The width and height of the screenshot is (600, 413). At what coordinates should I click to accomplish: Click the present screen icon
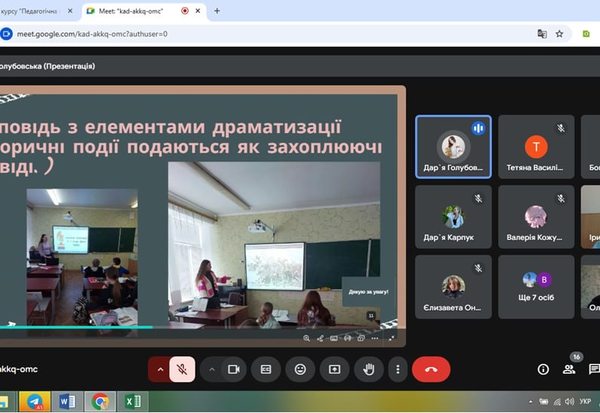[x=334, y=369]
